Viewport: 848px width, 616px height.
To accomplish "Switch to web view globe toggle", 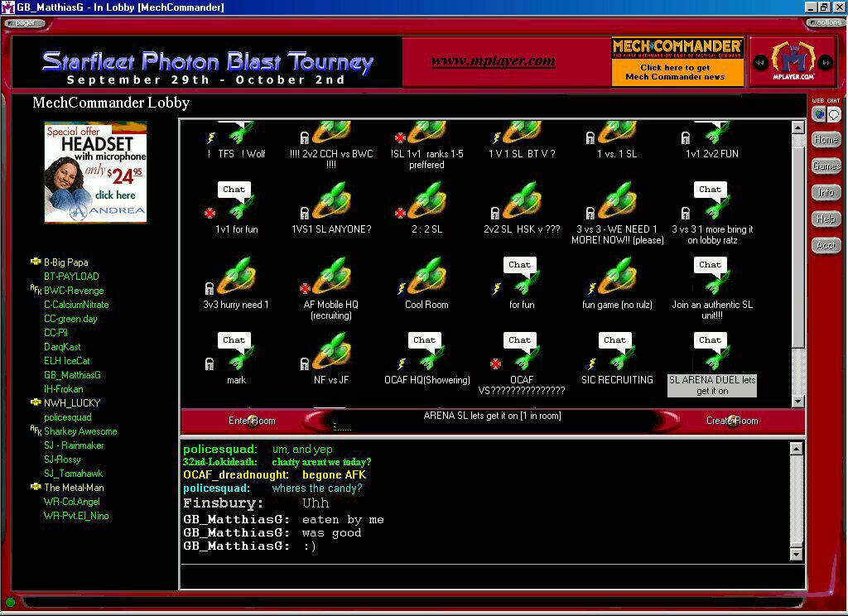I will pos(819,114).
